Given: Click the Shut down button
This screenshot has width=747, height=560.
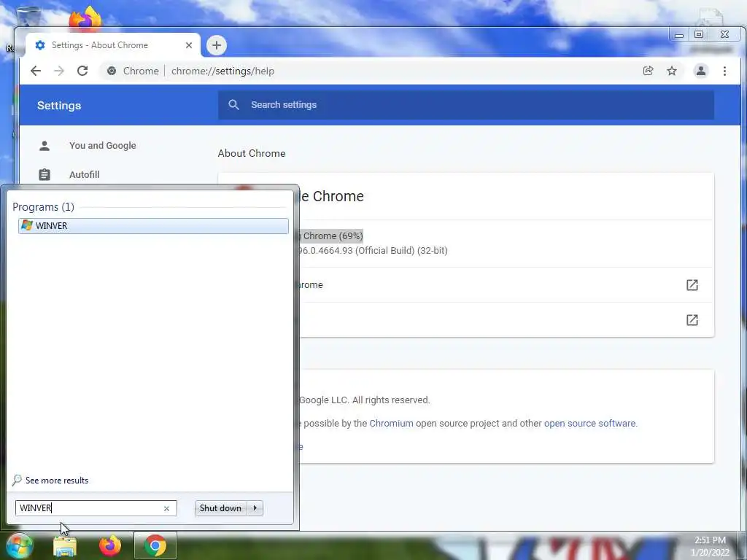Looking at the screenshot, I should point(220,508).
